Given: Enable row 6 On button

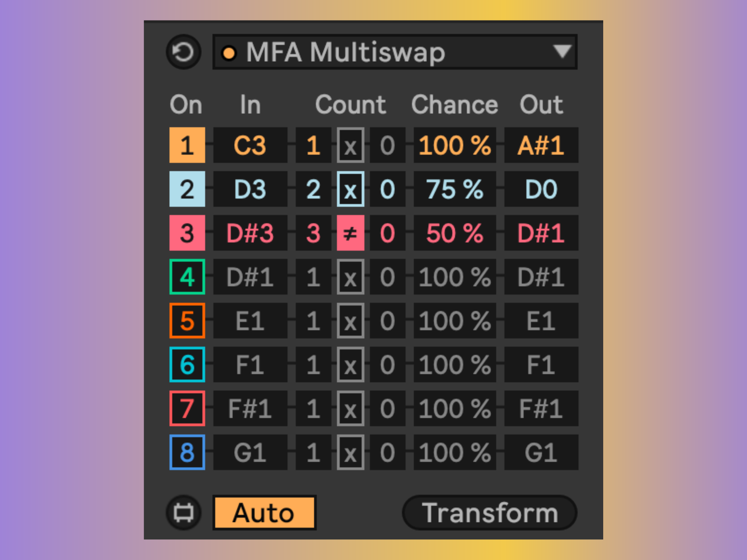Looking at the screenshot, I should click(x=187, y=364).
